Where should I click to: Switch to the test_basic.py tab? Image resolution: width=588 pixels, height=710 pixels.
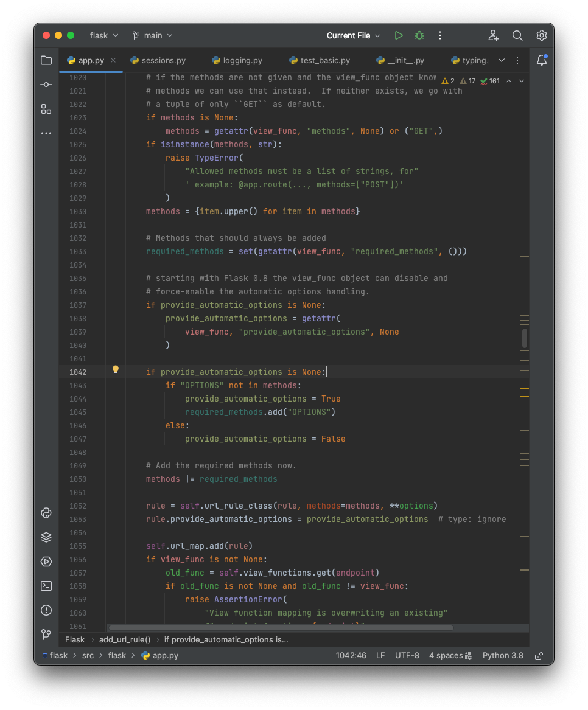(320, 60)
